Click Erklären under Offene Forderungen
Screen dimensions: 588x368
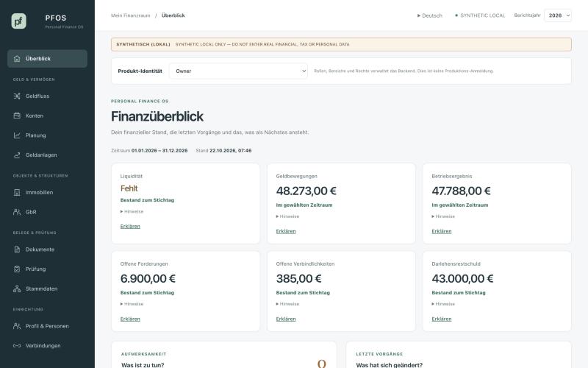tap(130, 319)
